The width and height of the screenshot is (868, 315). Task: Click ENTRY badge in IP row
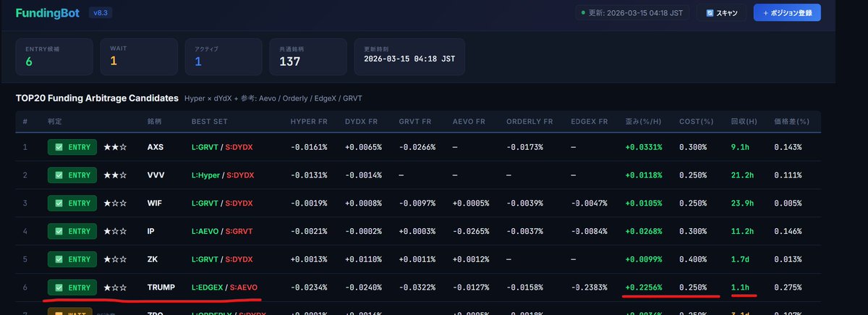[72, 231]
